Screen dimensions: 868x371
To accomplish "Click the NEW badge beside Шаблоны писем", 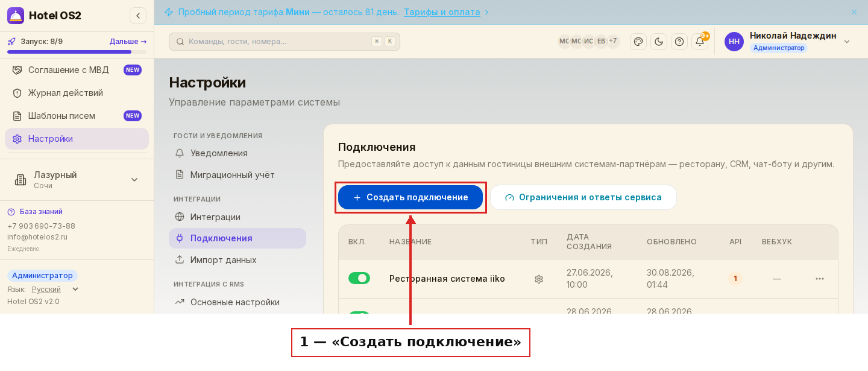I will [x=133, y=116].
